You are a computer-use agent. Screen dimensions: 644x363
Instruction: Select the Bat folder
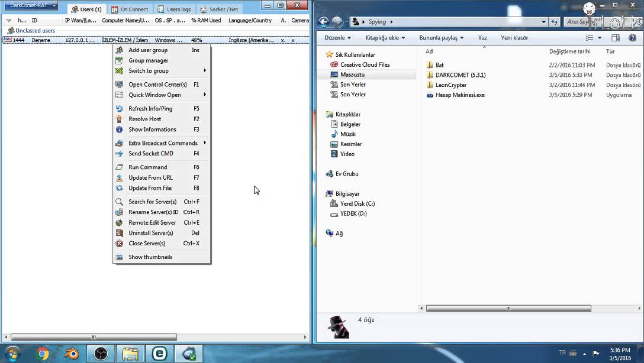(x=439, y=65)
